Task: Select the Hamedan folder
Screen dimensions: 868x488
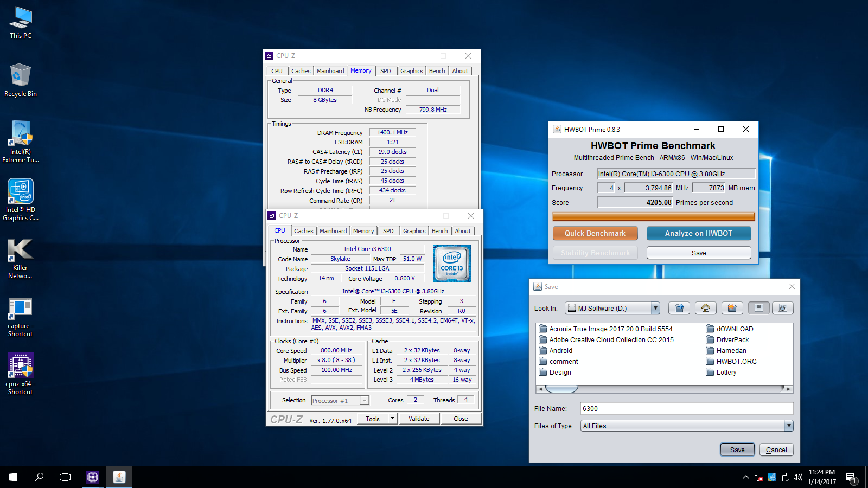Action: [726, 351]
